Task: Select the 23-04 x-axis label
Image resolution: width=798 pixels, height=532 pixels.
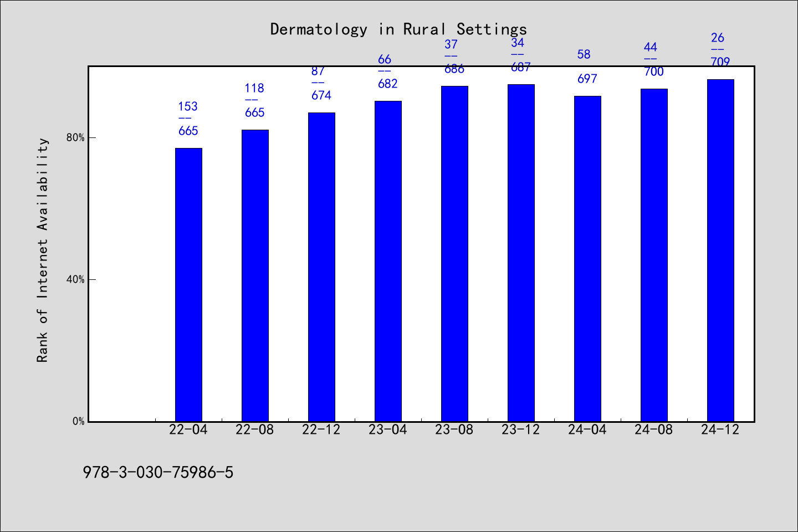Action: [x=388, y=430]
